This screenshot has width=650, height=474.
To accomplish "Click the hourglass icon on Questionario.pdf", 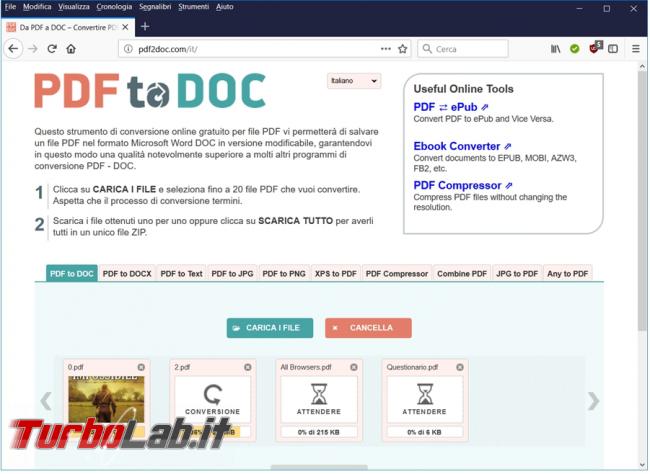I will 425,394.
